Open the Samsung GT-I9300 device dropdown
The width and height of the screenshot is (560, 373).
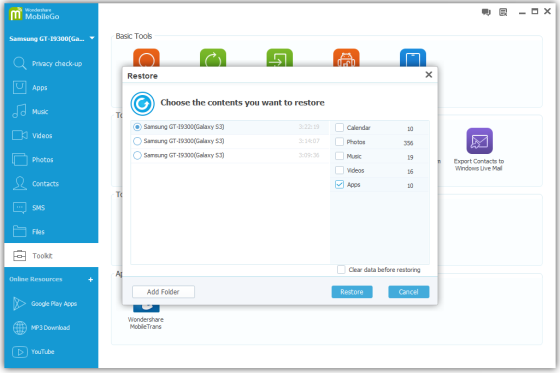pos(92,38)
